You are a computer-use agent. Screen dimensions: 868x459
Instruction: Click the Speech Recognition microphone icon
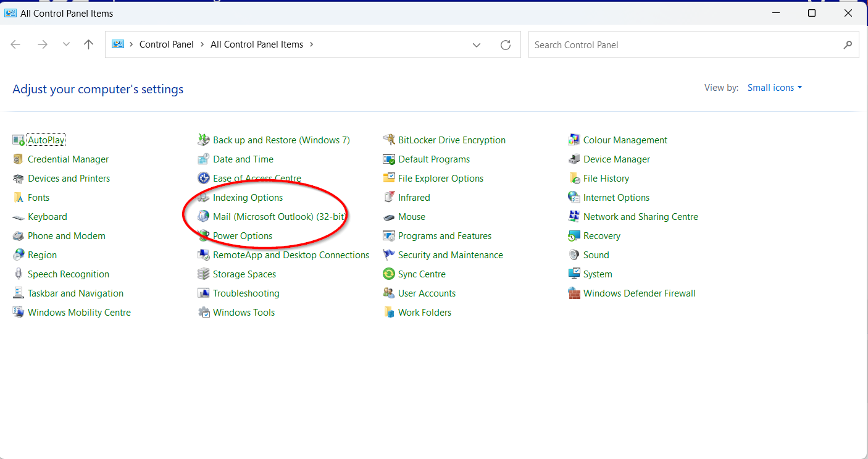click(x=19, y=274)
